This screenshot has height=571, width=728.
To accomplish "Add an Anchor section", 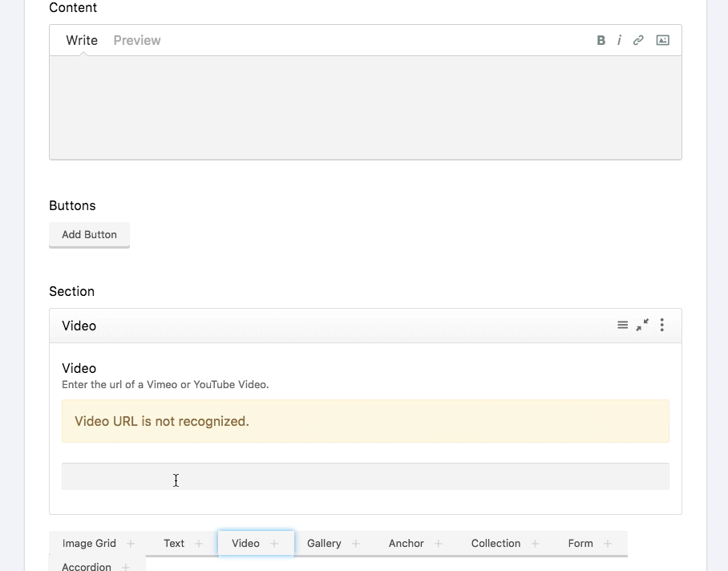I will [x=415, y=543].
